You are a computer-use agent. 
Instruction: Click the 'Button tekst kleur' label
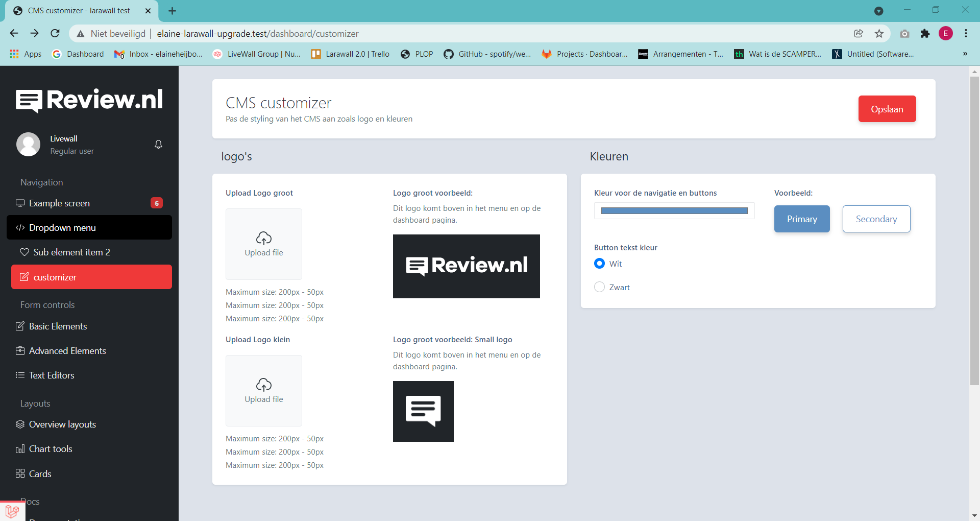coord(626,247)
